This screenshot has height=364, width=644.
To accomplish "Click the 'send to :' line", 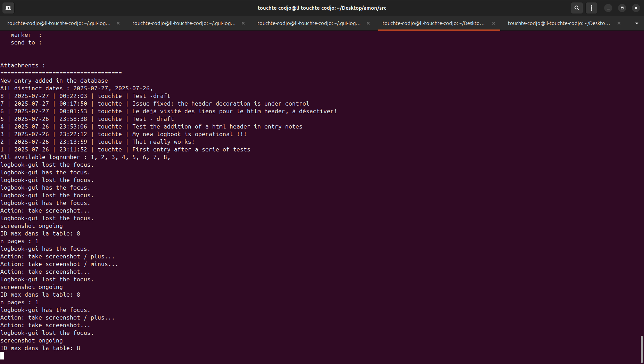I will tap(26, 42).
